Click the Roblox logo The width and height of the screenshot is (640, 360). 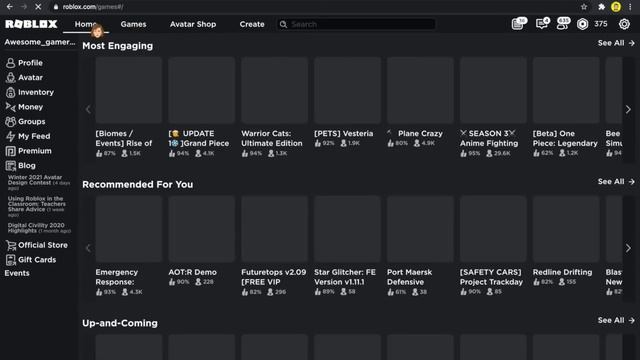31,24
